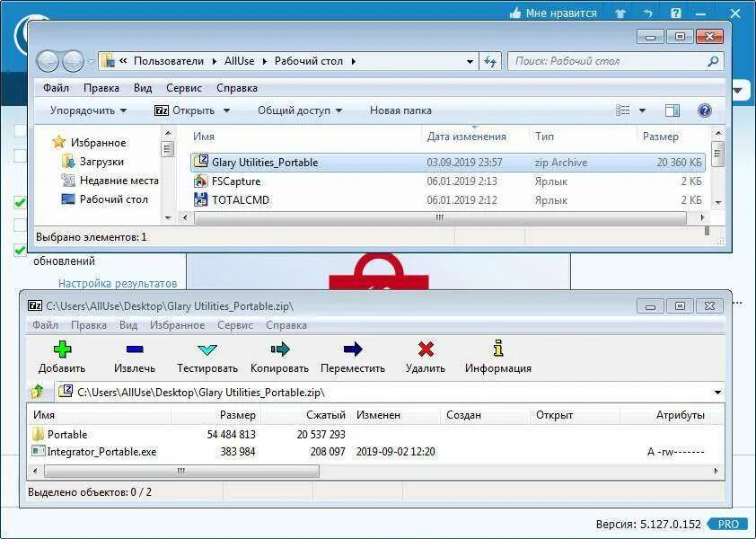Click the FSCapture shortcut icon

[200, 181]
